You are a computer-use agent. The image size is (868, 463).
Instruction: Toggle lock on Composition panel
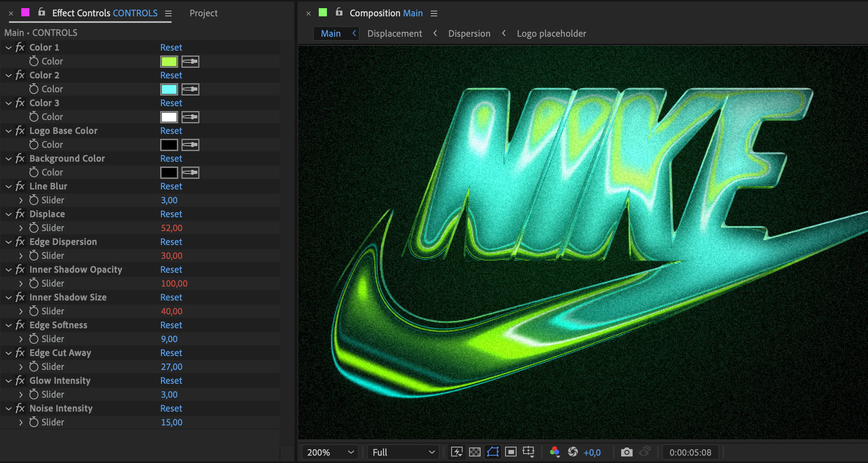point(339,12)
